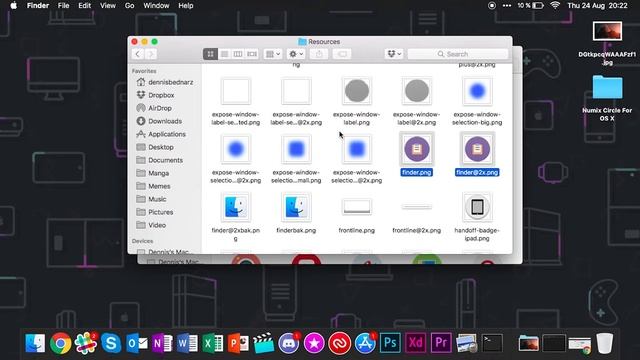Click the Finder Search field
Image resolution: width=640 pixels, height=360 pixels.
(x=458, y=54)
